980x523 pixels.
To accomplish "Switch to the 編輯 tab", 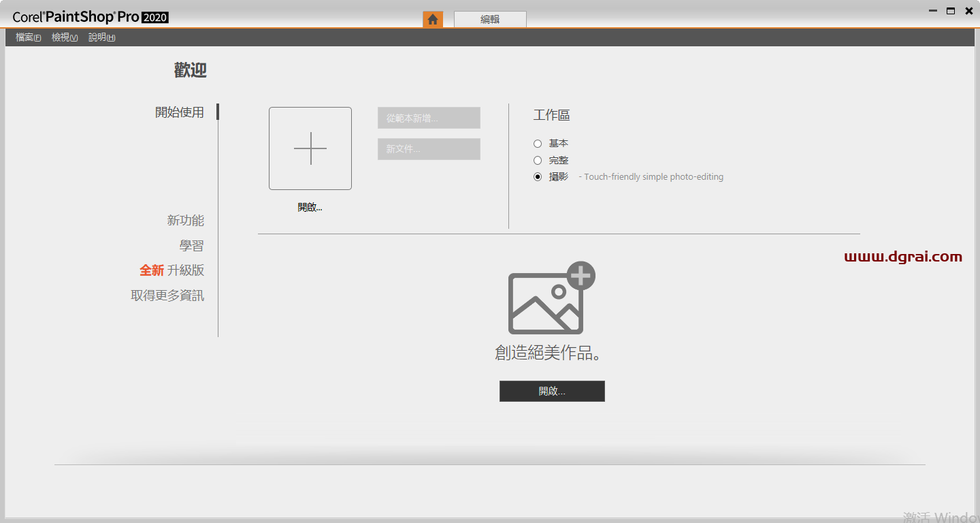I will tap(490, 19).
